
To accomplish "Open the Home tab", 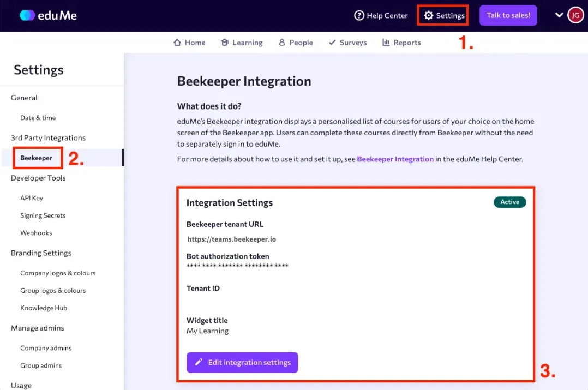I will [189, 43].
